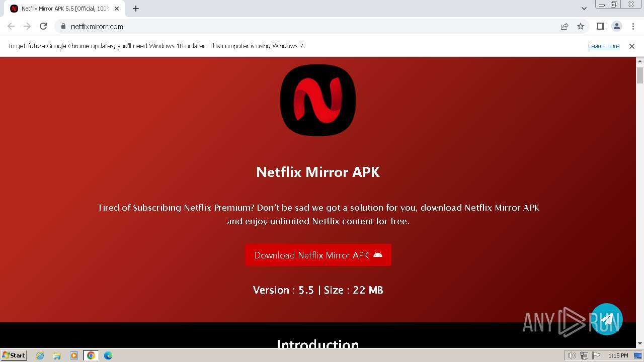644x362 pixels.
Task: Open the Windows Start menu
Action: (x=14, y=355)
